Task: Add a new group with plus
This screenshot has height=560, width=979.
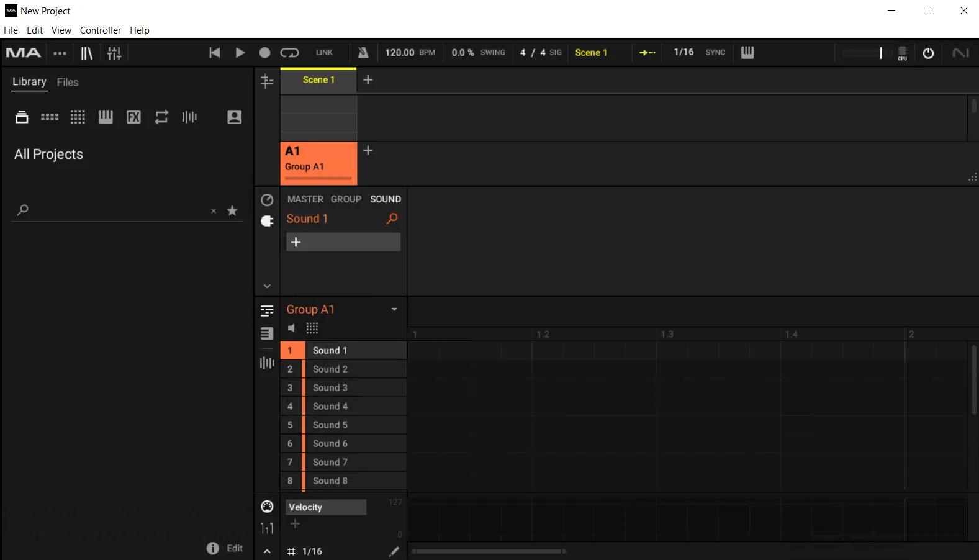Action: coord(368,151)
